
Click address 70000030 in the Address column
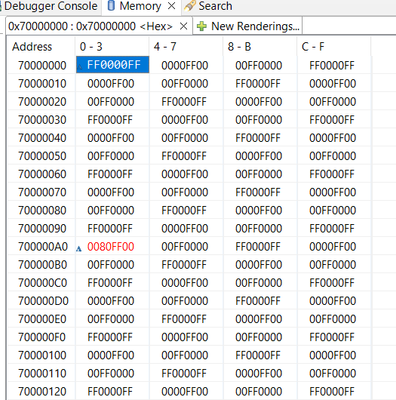pyautogui.click(x=42, y=120)
